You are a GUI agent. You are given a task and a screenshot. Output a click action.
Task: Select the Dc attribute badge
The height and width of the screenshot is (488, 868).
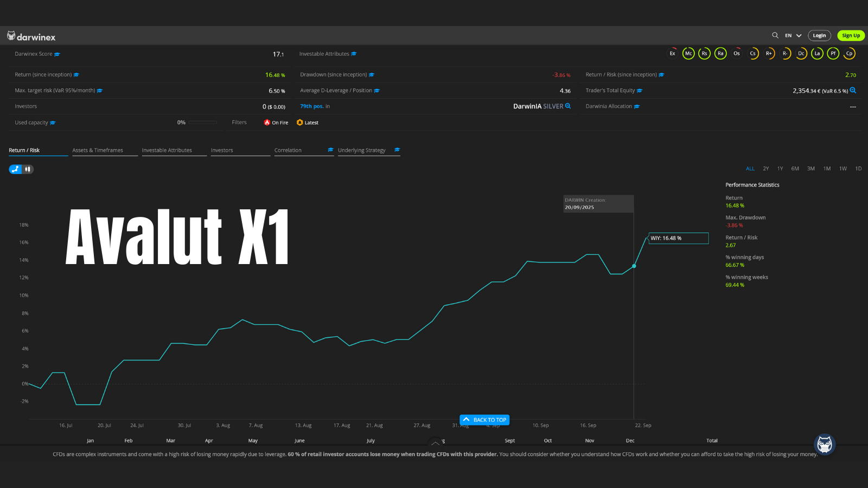coord(801,53)
